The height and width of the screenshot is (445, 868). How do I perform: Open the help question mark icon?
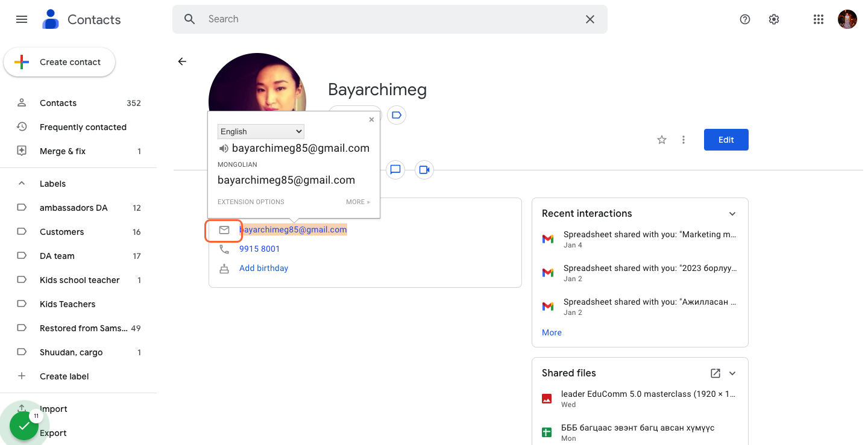tap(745, 19)
